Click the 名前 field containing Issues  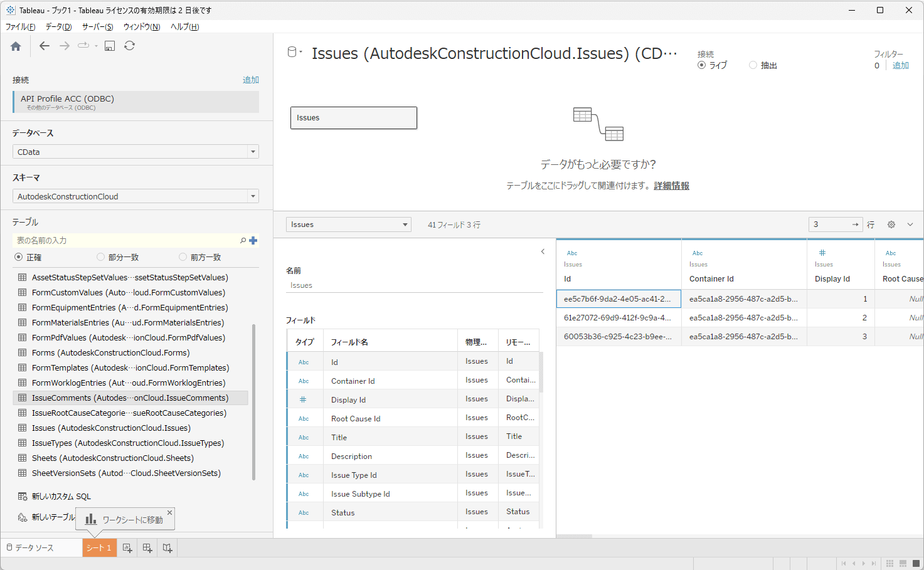[x=415, y=285]
